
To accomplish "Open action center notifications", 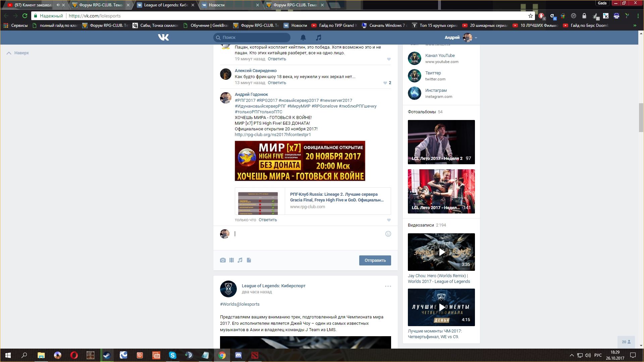I will [x=633, y=355].
